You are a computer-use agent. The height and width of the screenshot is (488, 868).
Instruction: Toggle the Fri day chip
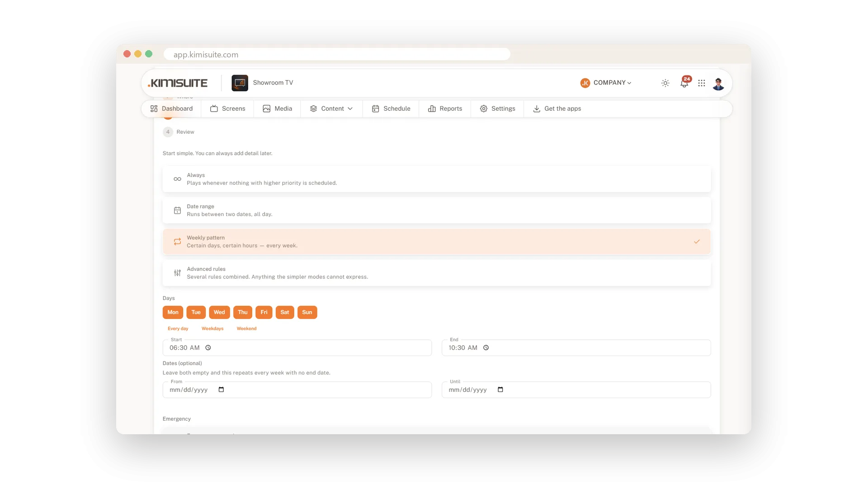click(264, 312)
